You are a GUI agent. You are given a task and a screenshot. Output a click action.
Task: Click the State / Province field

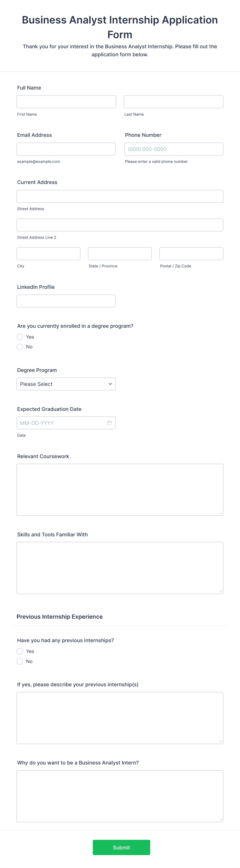pos(120,253)
